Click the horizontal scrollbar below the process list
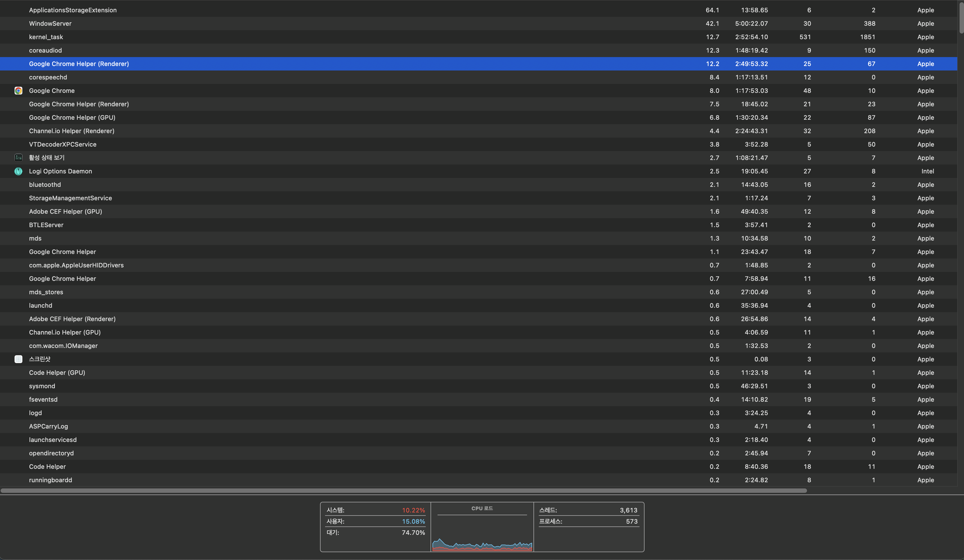The height and width of the screenshot is (560, 964). (x=404, y=490)
